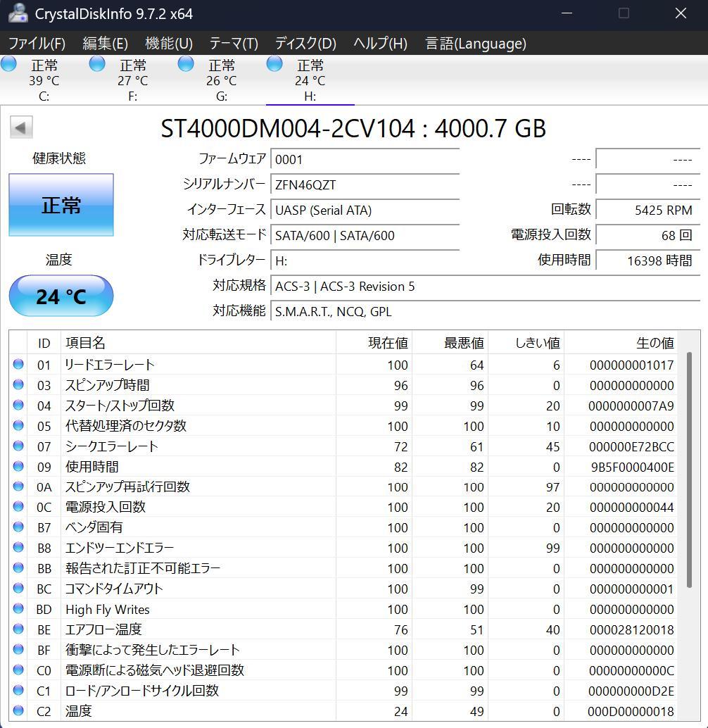This screenshot has height=728, width=708.
Task: Open the テーマ(T) menu
Action: (x=232, y=43)
